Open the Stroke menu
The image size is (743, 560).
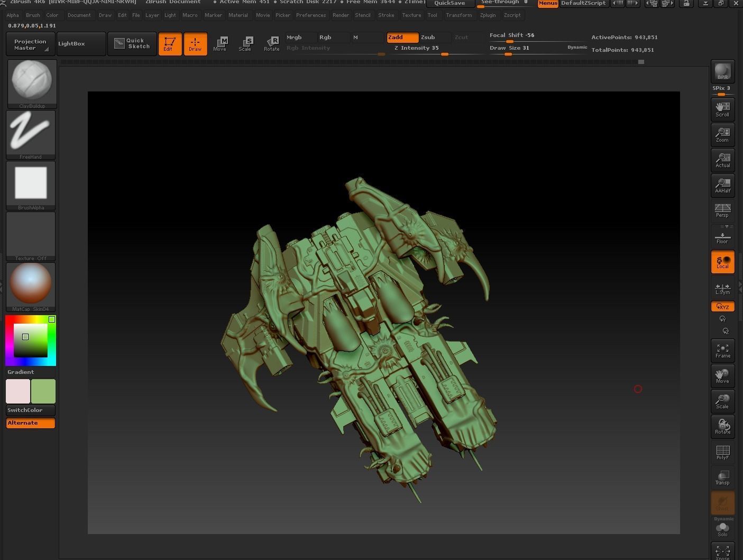pos(386,15)
